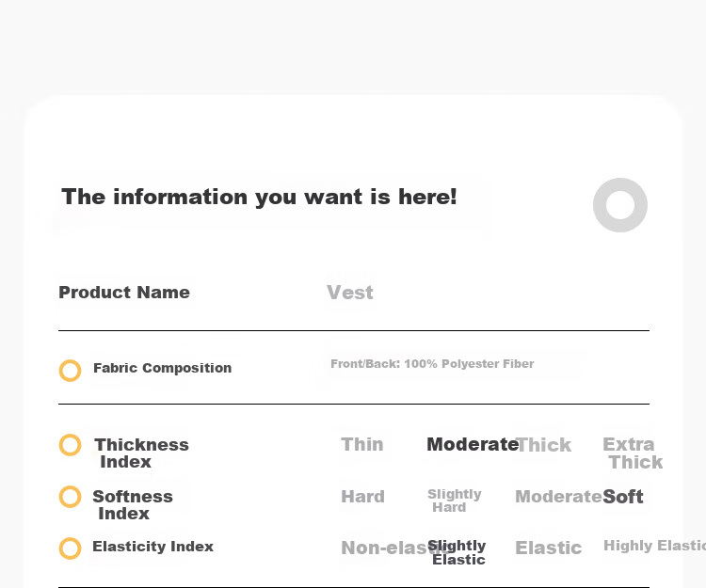Select the Hard softness option
This screenshot has height=588, width=706.
(363, 497)
